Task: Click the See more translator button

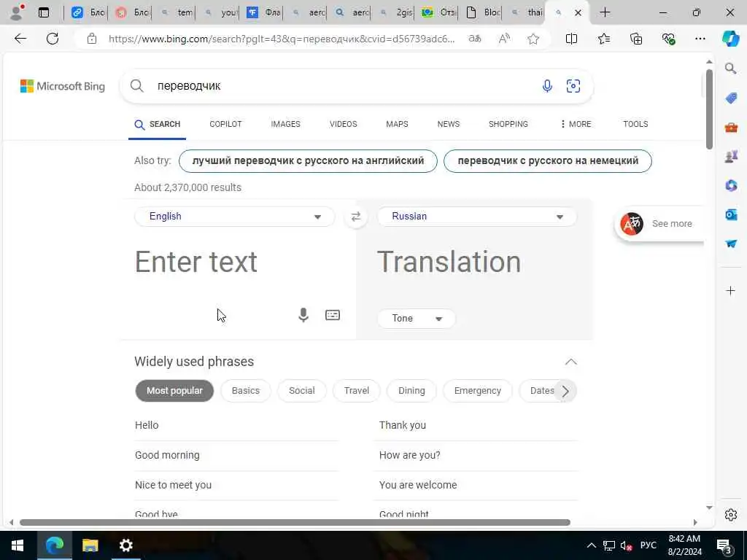Action: (659, 224)
